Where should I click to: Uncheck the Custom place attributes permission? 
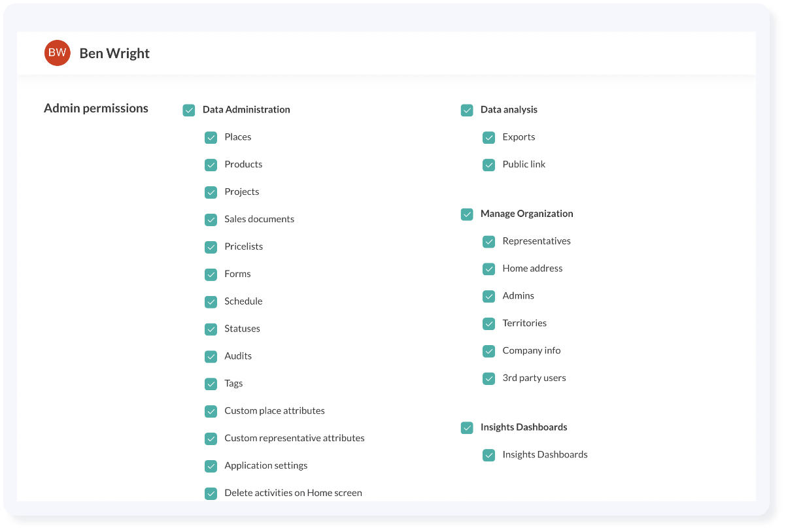click(211, 411)
